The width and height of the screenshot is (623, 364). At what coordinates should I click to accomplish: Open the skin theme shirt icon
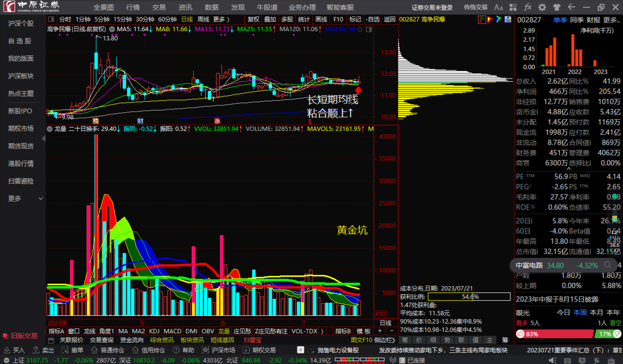557,7
